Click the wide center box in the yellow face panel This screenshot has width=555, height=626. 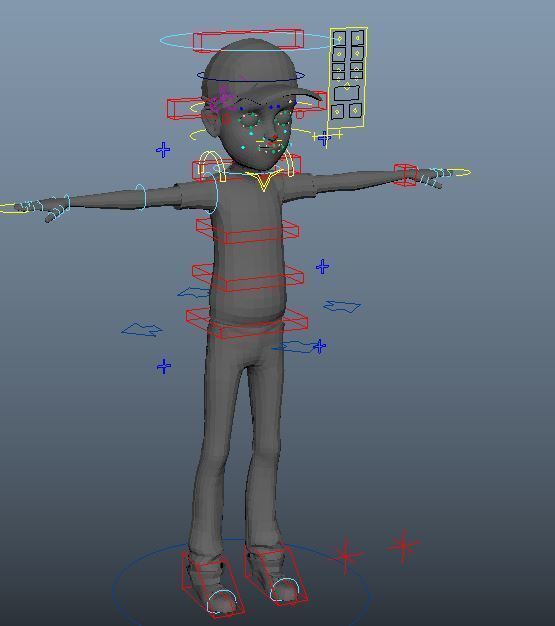click(347, 93)
